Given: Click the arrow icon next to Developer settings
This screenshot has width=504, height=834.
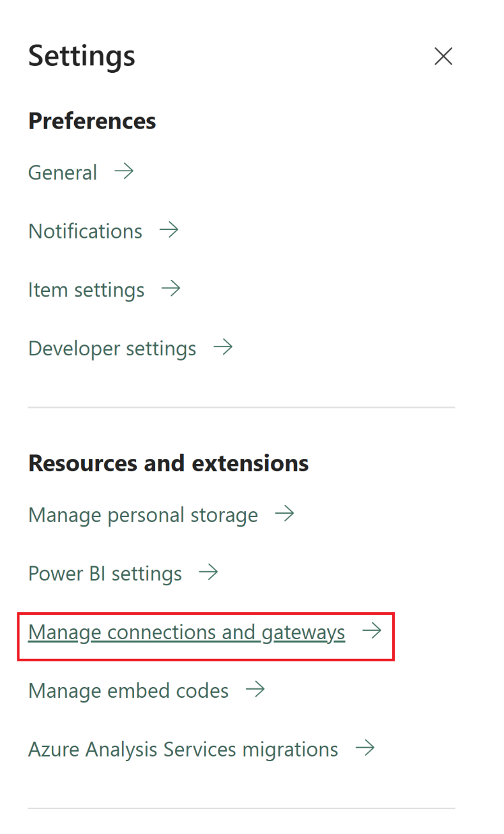Looking at the screenshot, I should (223, 347).
